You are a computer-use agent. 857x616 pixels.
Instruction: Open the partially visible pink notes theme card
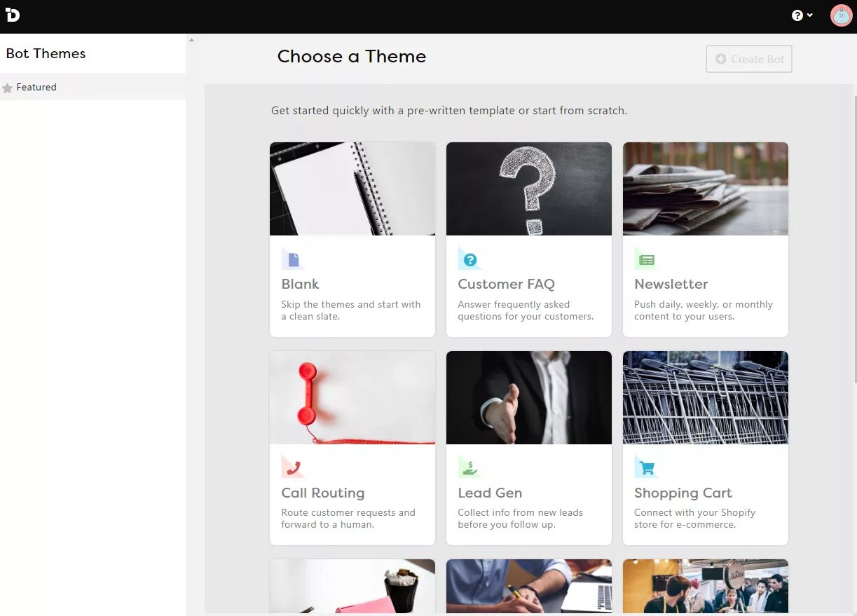pos(352,587)
